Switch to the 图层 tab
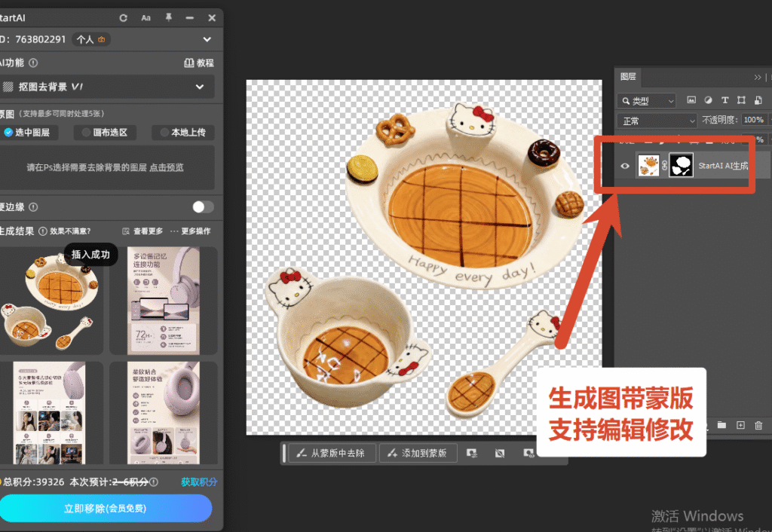 (628, 77)
